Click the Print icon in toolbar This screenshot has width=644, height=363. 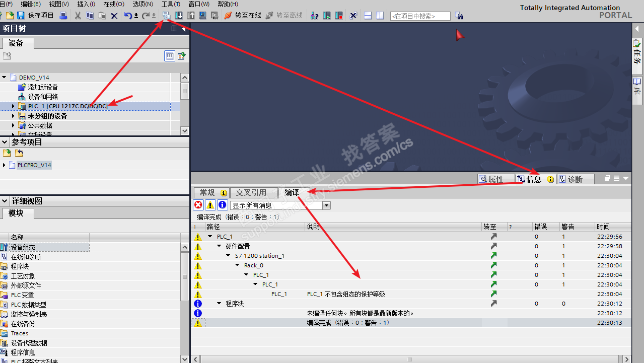tap(63, 16)
